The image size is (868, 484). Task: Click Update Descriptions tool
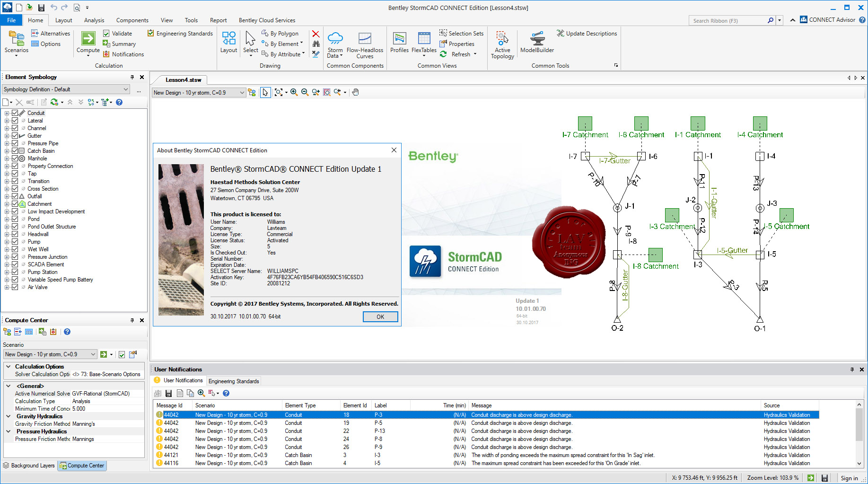tap(587, 34)
